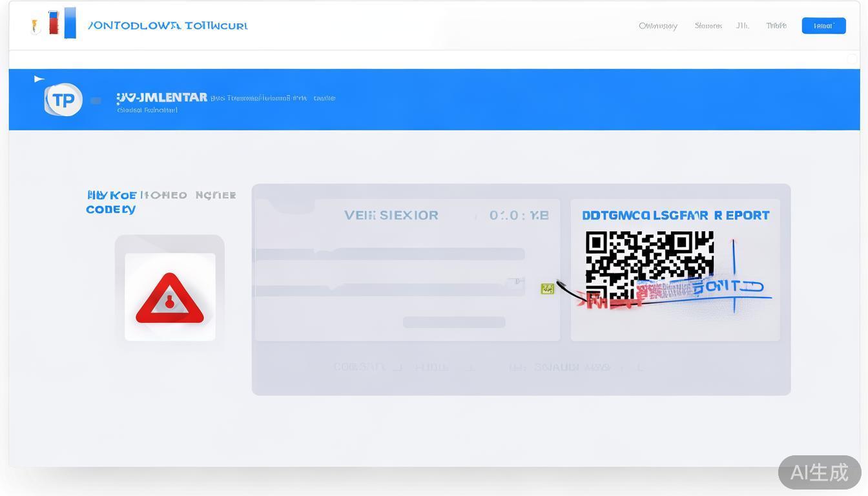Click the blue site title text in the header
This screenshot has height=496, width=868.
pyautogui.click(x=167, y=26)
